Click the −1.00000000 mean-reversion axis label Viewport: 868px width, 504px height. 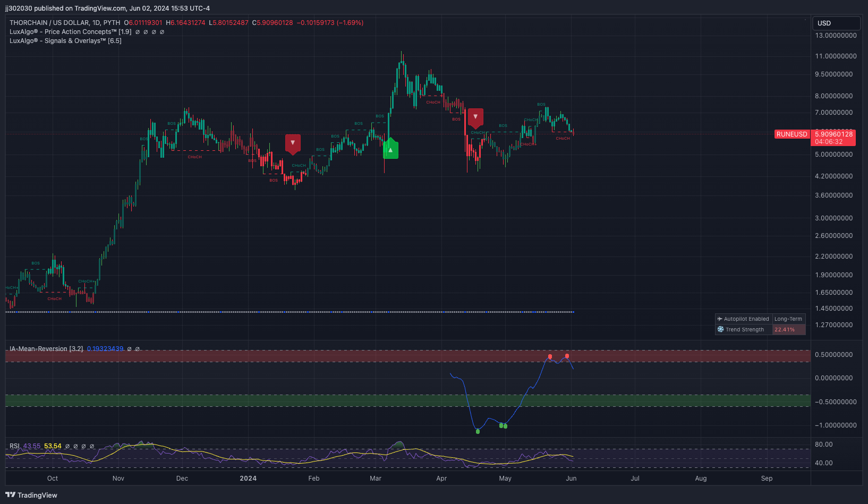[836, 425]
